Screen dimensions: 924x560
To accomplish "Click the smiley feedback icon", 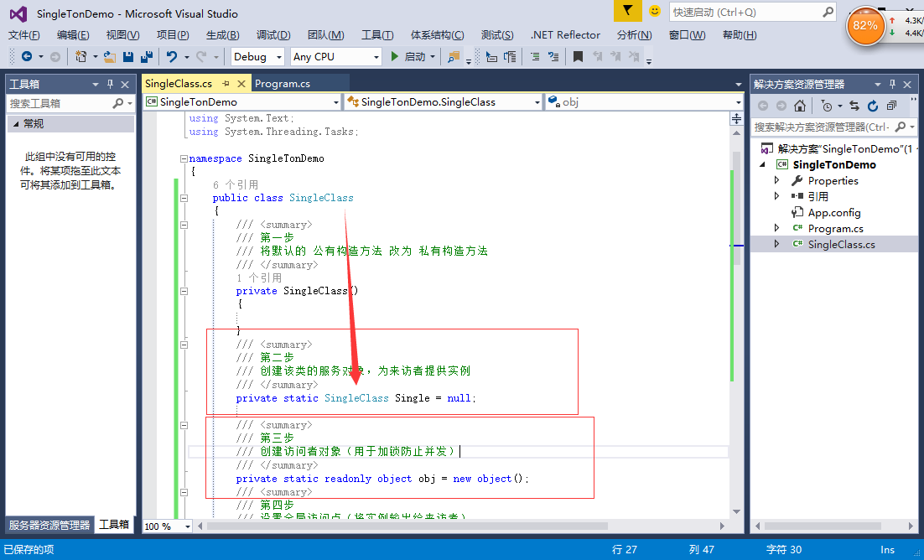I will (x=655, y=11).
